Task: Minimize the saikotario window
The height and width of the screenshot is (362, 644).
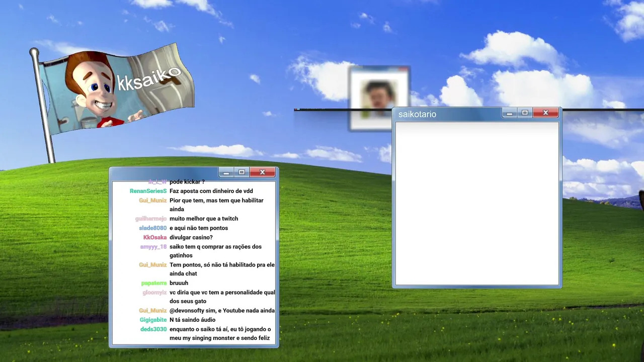Action: (510, 113)
